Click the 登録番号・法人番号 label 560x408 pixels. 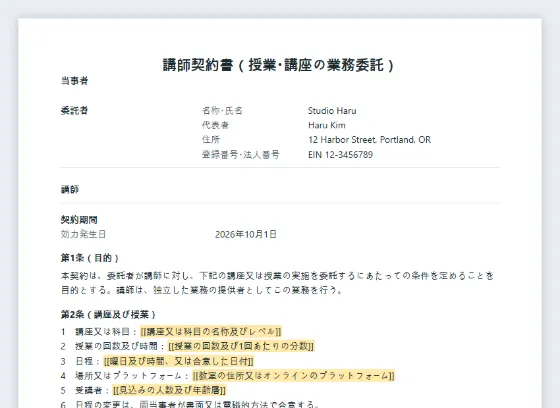pos(240,155)
